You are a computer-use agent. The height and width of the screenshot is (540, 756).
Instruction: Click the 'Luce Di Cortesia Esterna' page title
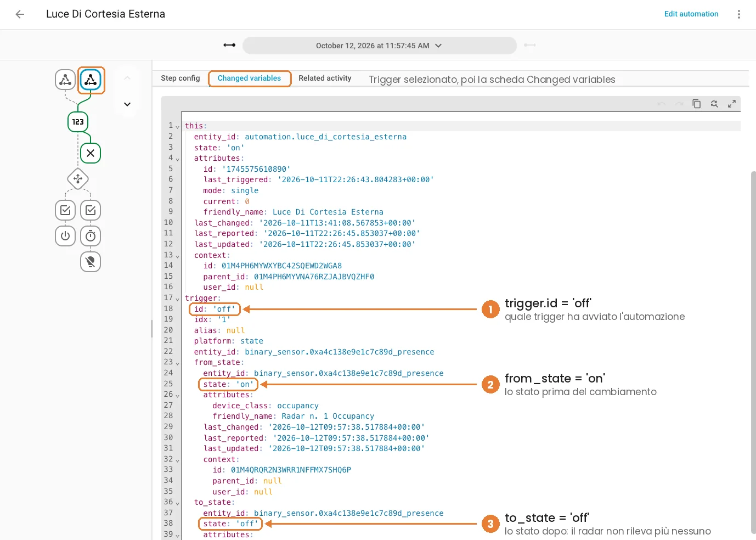coord(105,14)
